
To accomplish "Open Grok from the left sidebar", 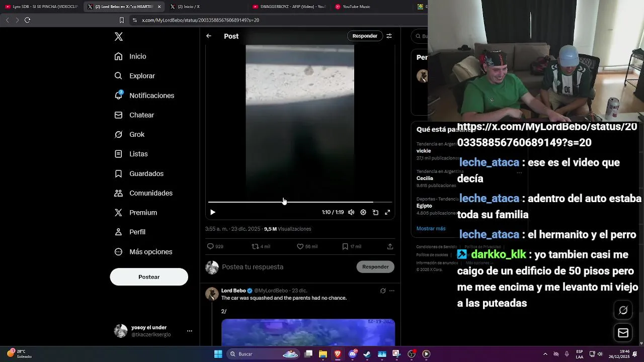I will point(129,134).
